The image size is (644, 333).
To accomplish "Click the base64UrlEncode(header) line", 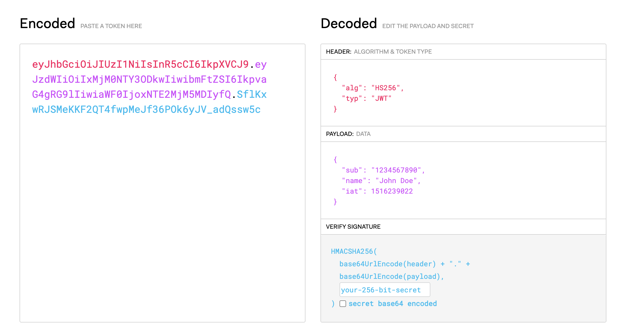I will (x=388, y=264).
